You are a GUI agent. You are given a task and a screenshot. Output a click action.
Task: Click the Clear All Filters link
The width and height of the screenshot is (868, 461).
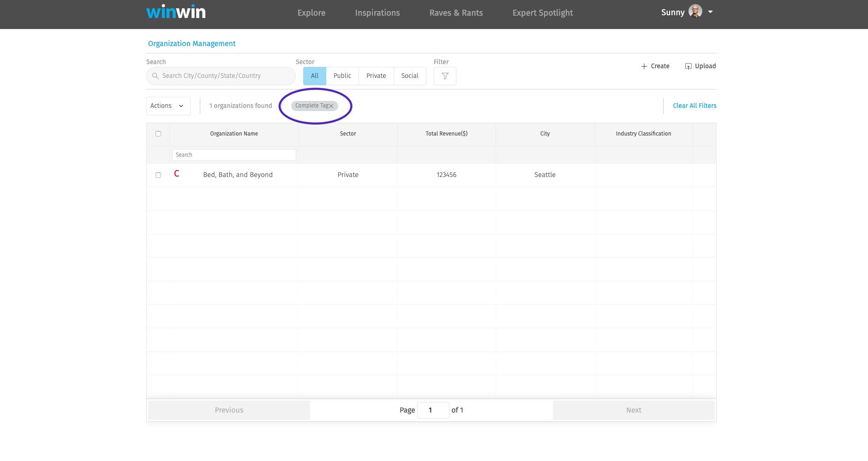694,106
